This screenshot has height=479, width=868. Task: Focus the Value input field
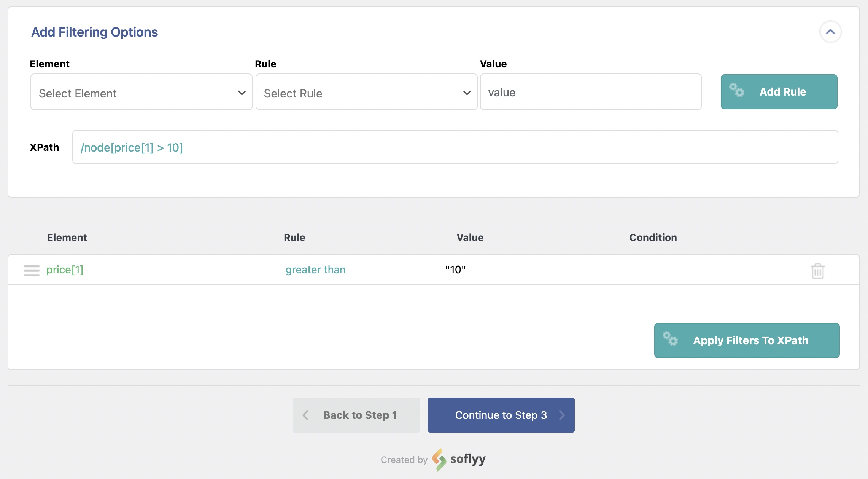tap(591, 92)
